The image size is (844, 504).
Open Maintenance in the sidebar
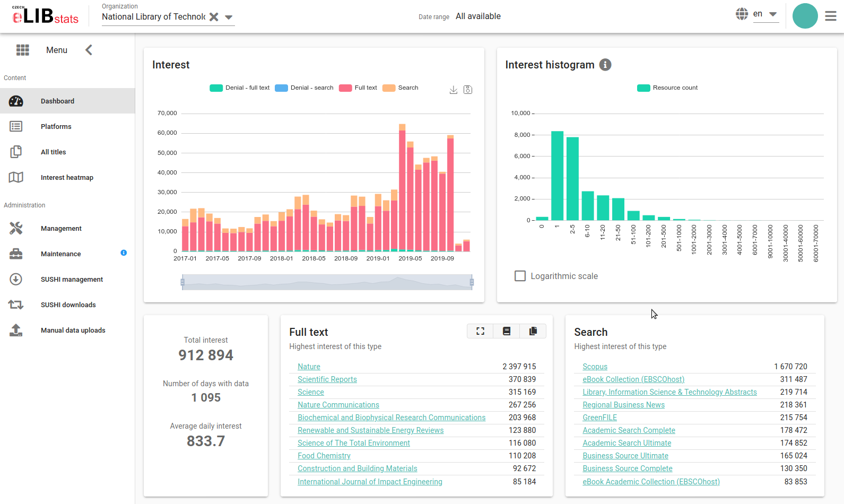[67, 254]
